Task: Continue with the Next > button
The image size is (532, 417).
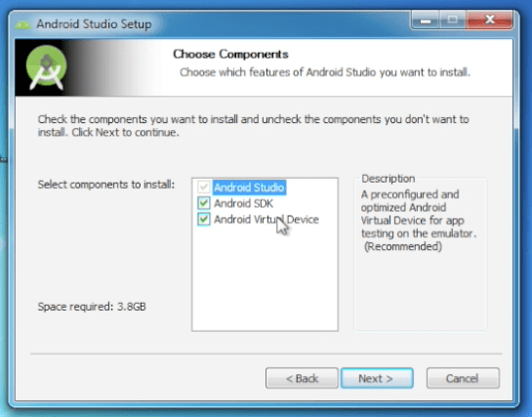Action: (377, 378)
